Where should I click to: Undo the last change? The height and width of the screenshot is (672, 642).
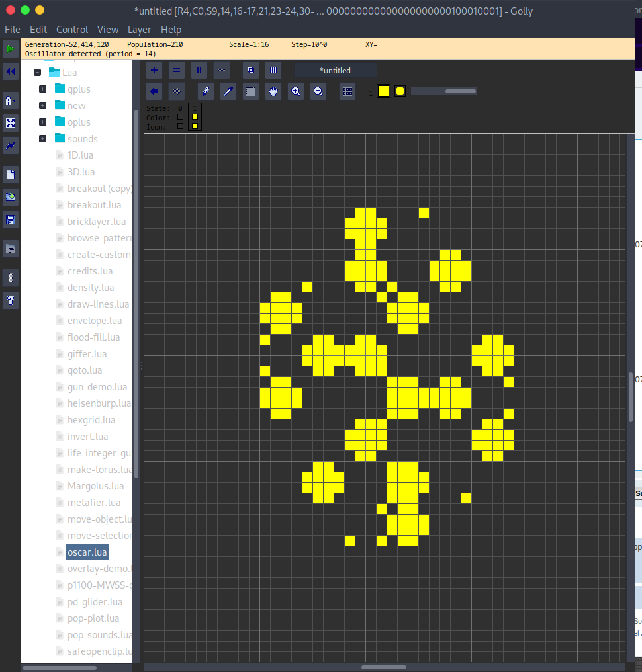[154, 91]
